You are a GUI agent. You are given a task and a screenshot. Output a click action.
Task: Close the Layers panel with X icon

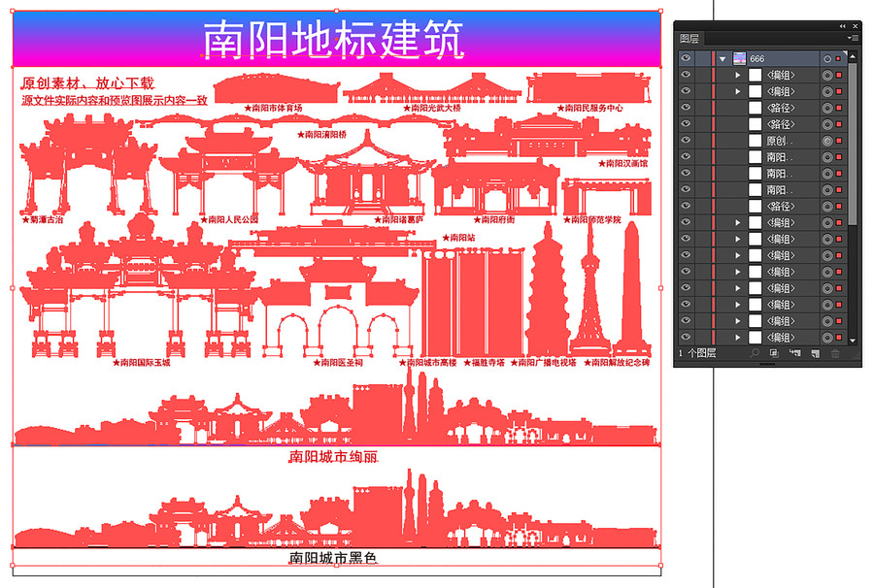click(x=855, y=25)
